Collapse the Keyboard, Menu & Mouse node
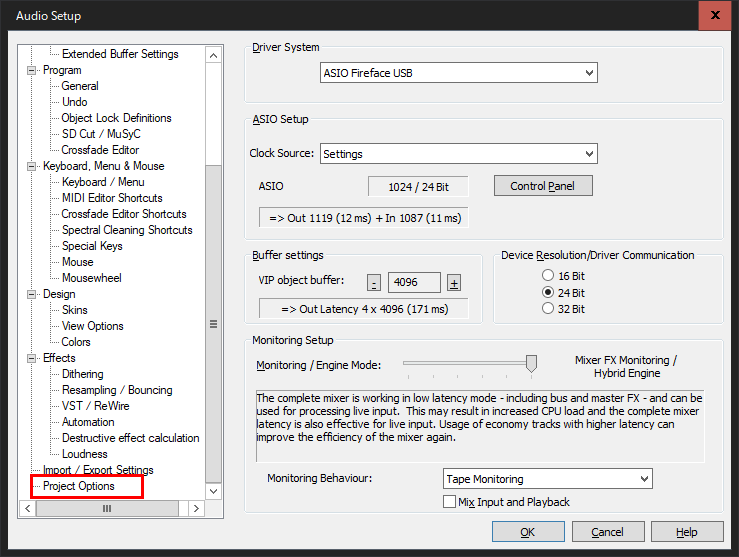This screenshot has height=557, width=739. coord(32,166)
